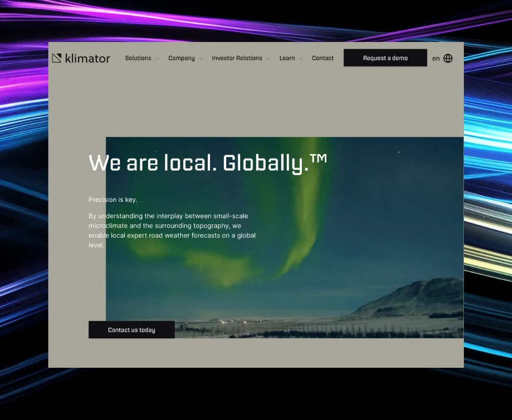Expand the chevron next to Company
The height and width of the screenshot is (420, 512).
(201, 59)
